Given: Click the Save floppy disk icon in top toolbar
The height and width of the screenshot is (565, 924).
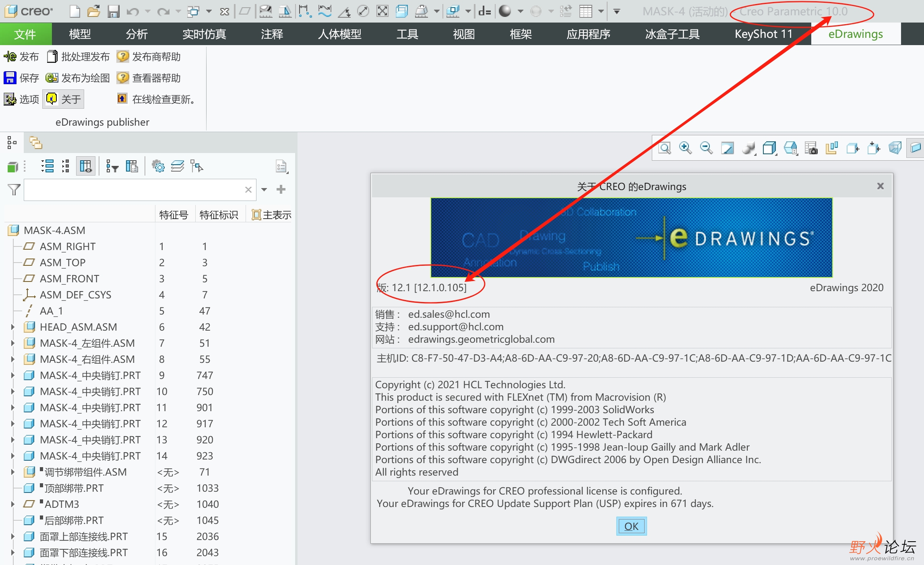Looking at the screenshot, I should (x=114, y=11).
